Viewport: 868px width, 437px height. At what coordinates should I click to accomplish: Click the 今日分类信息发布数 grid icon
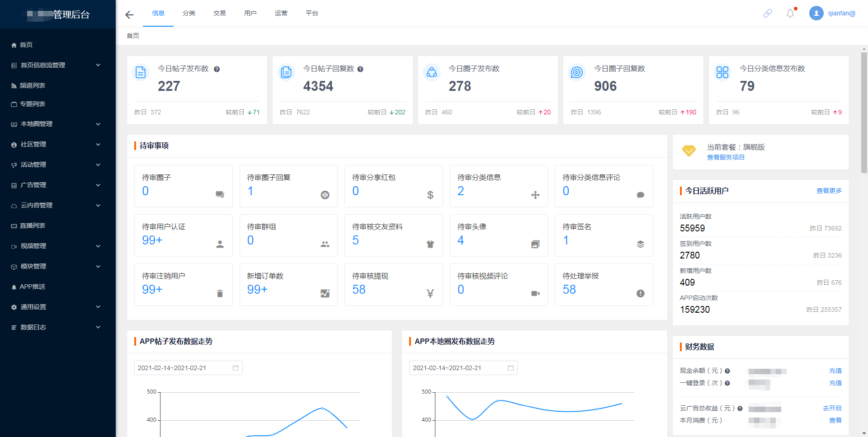pos(722,72)
